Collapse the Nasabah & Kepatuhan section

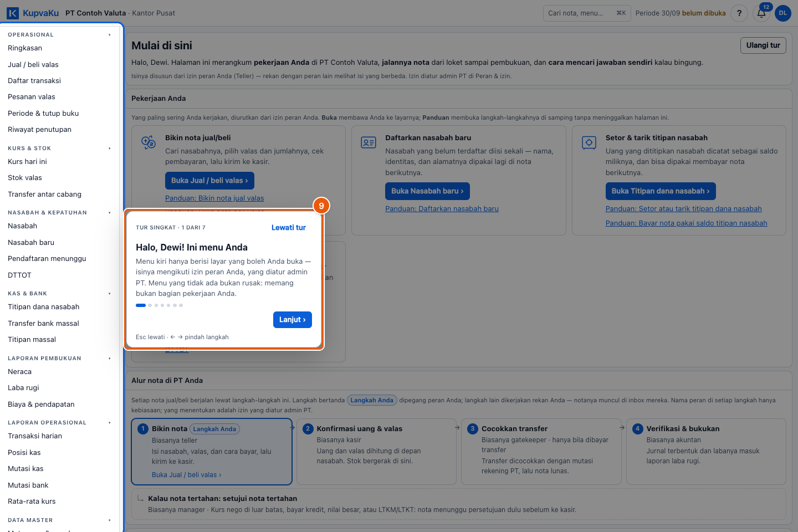110,213
